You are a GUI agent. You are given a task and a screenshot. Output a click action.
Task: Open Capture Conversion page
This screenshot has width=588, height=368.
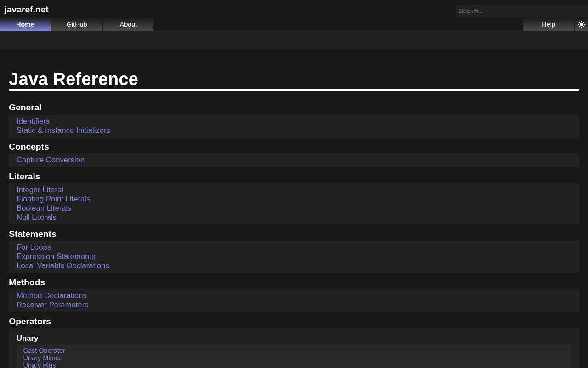tap(51, 160)
